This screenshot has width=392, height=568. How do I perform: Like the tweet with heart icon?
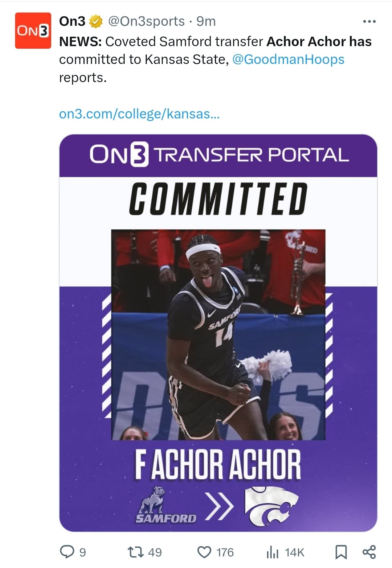click(x=204, y=552)
